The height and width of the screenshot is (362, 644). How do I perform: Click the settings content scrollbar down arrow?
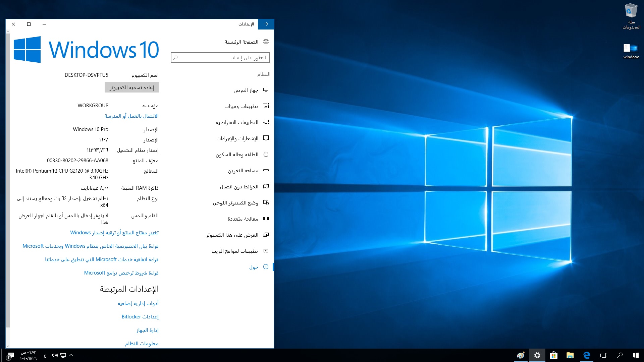[8, 346]
